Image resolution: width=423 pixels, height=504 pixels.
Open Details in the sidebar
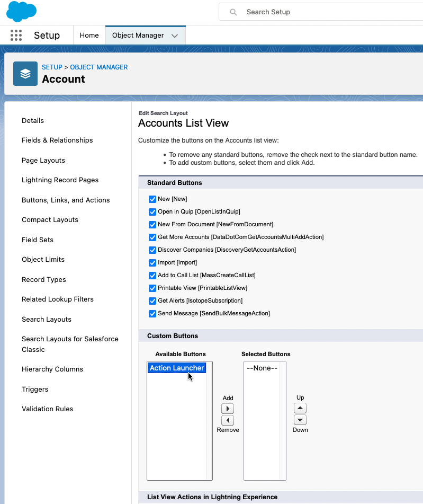[33, 120]
